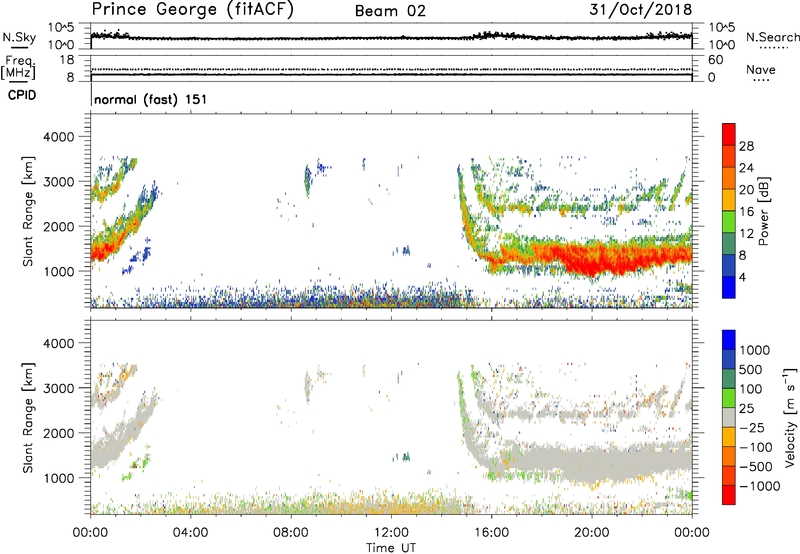Image resolution: width=800 pixels, height=554 pixels.
Task: Click the 'N.Search' legend label
Action: point(773,37)
